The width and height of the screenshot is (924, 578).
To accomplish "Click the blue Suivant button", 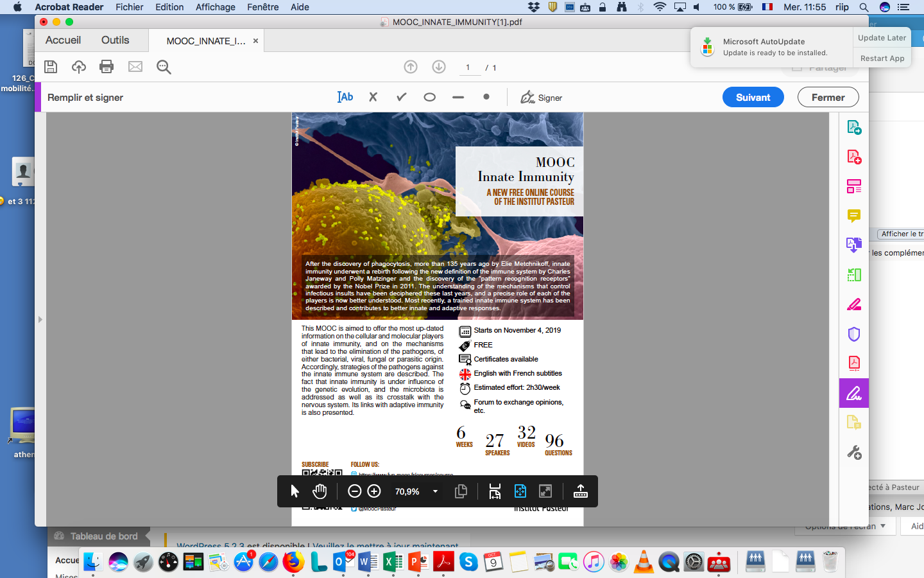I will tap(753, 98).
